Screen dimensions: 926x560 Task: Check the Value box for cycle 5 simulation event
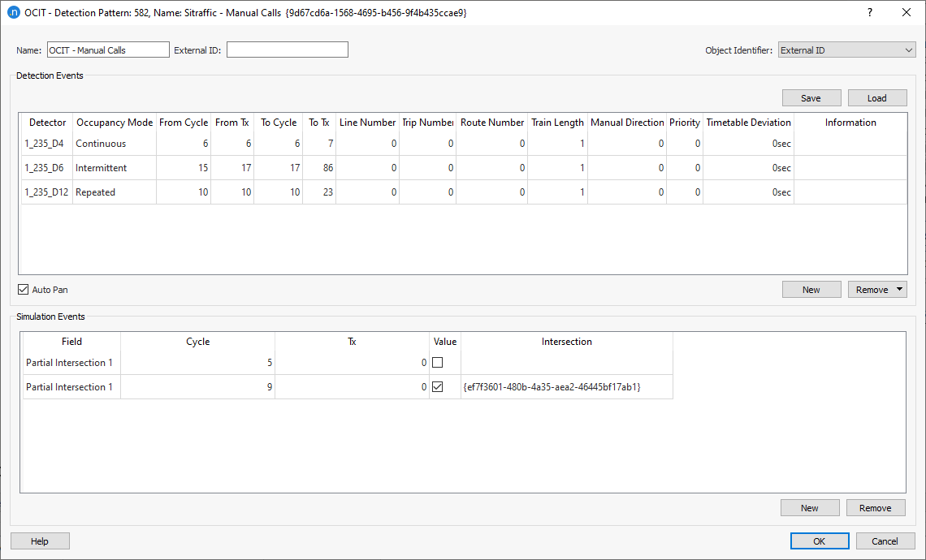coord(436,362)
